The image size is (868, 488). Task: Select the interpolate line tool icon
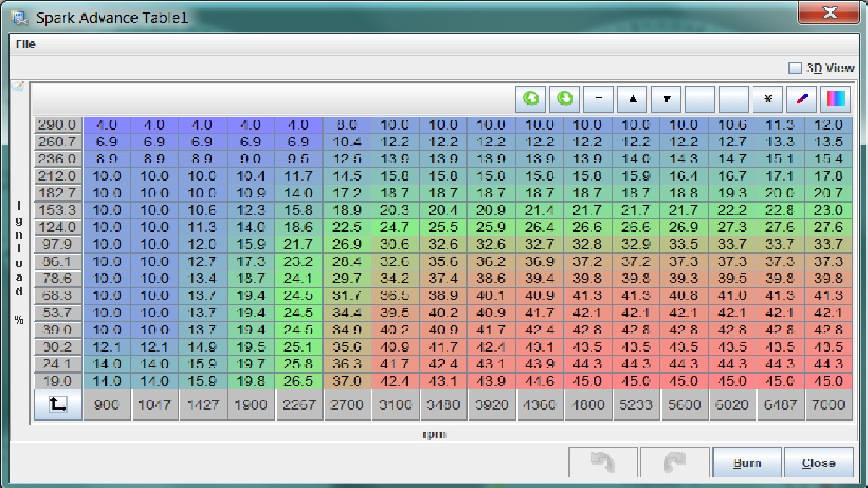(x=801, y=99)
